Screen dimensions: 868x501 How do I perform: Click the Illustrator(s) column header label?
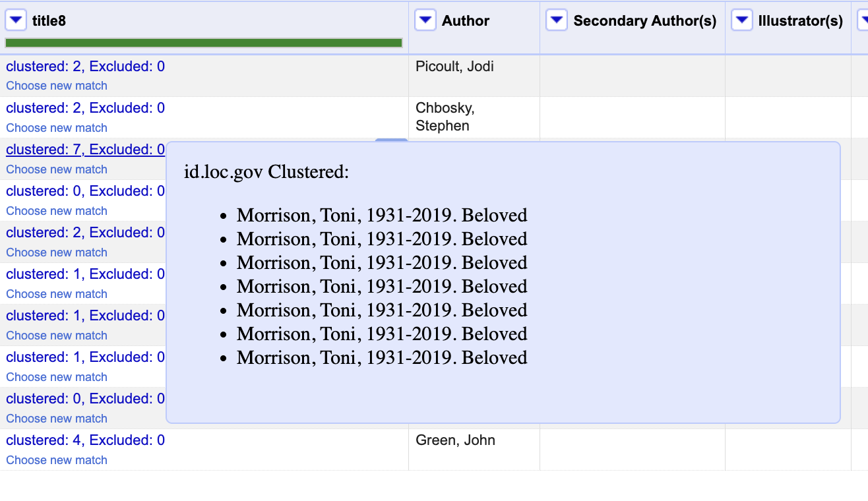tap(800, 21)
